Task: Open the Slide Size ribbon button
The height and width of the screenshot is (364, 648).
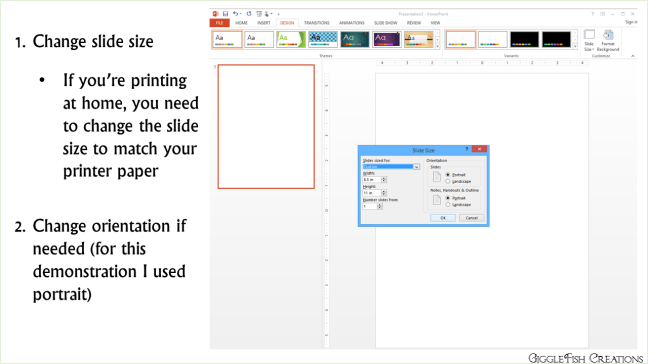Action: click(589, 40)
